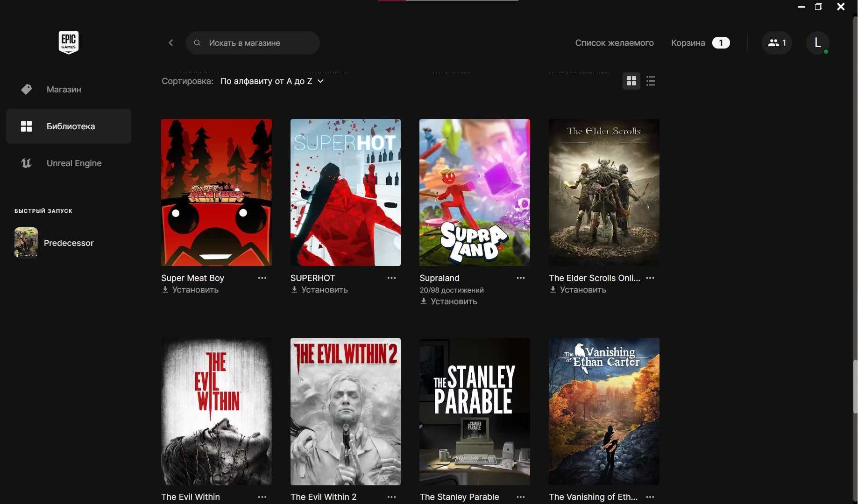Screen dimensions: 858x504
Task: Open options menu for Super Meat Boy
Action: (x=262, y=278)
